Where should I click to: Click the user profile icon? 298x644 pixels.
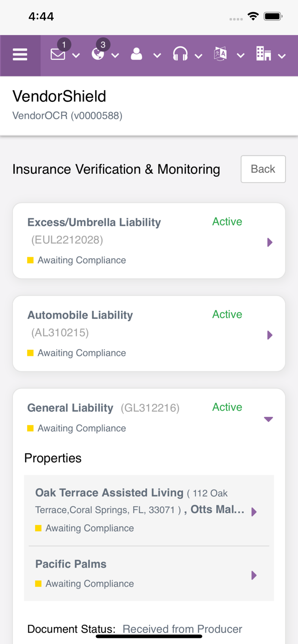pos(136,55)
